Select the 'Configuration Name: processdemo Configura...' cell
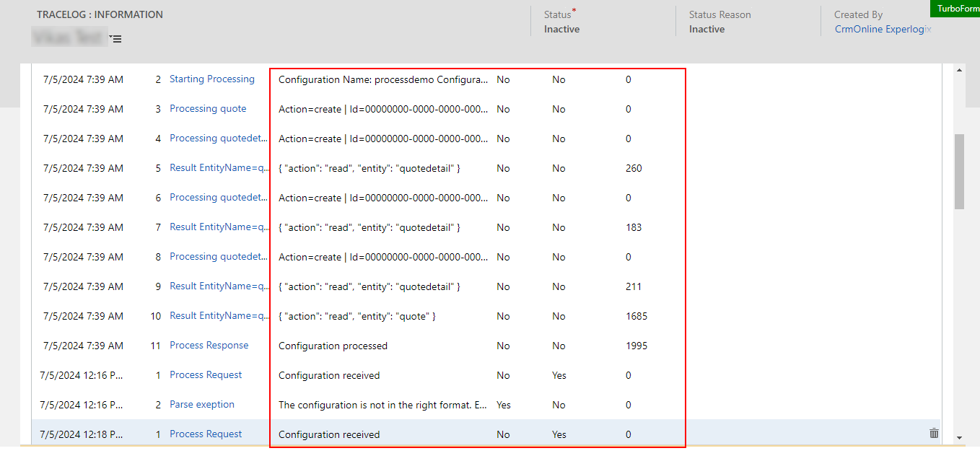Viewport: 980px width, 456px height. coord(383,79)
